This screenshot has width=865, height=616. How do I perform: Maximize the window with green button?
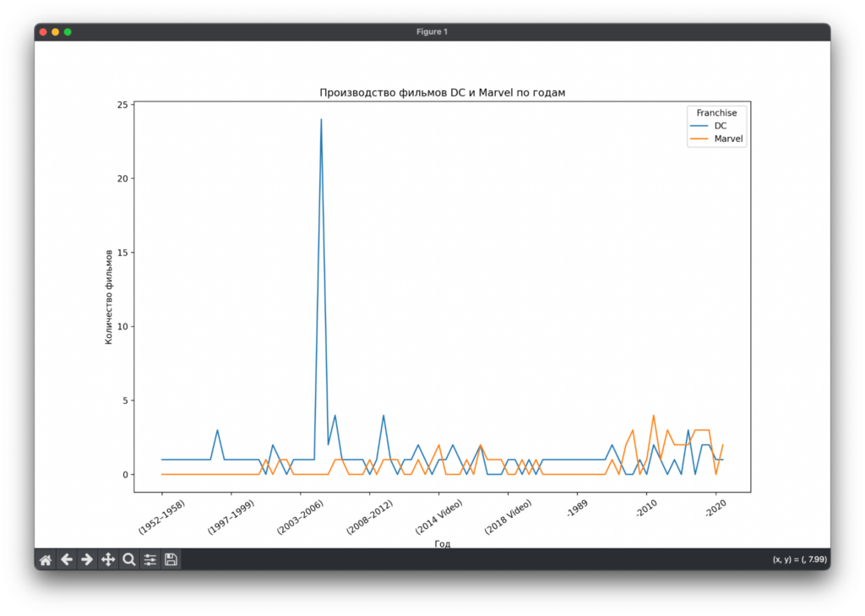pyautogui.click(x=68, y=32)
